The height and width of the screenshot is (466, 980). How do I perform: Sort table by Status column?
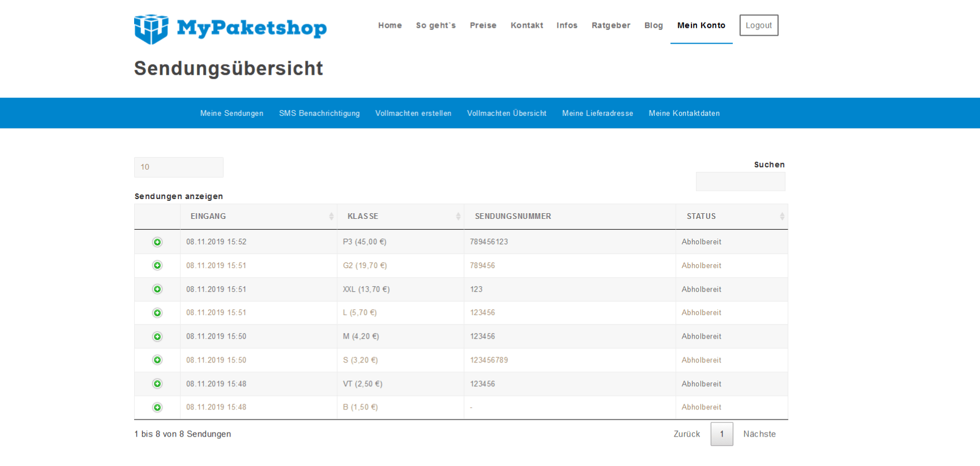(x=731, y=217)
